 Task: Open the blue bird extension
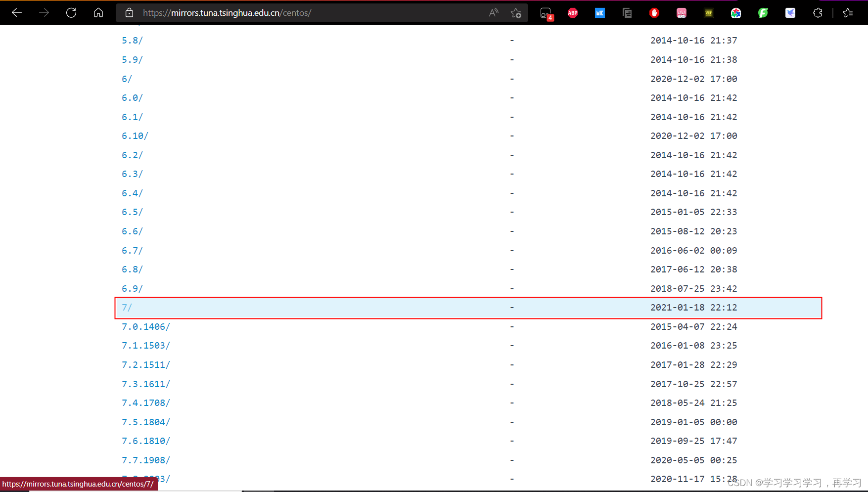(x=790, y=13)
